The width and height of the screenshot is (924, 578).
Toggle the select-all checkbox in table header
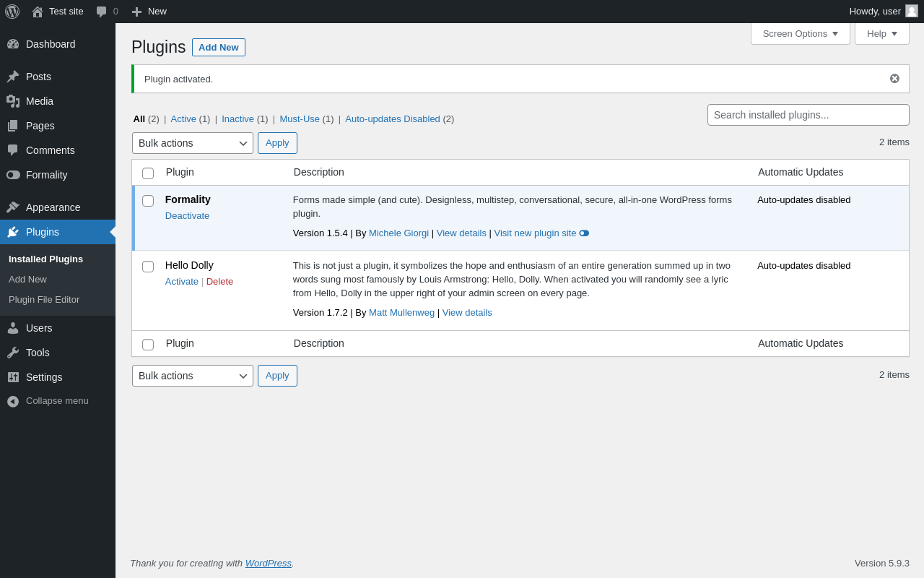[148, 173]
